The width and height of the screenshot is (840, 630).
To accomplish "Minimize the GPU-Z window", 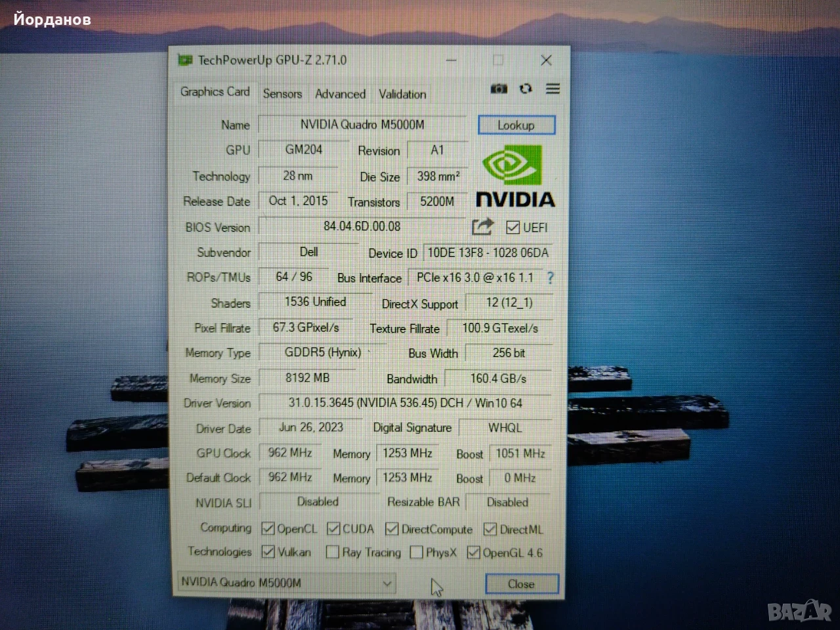I will coord(451,60).
